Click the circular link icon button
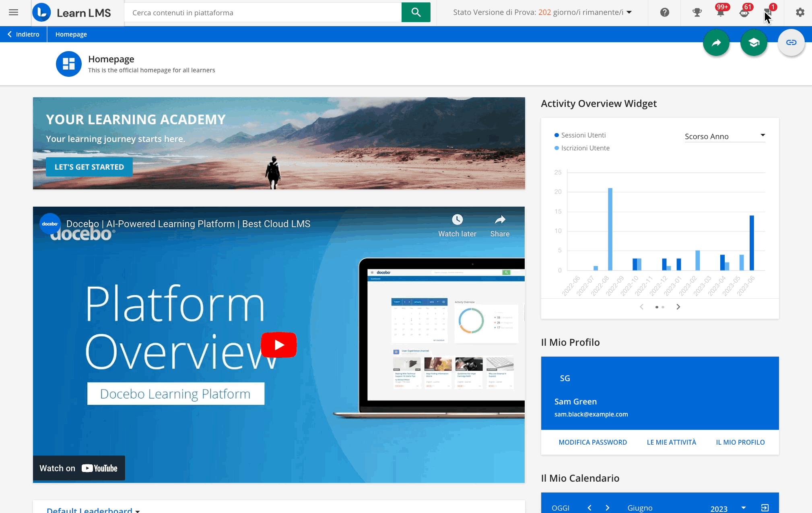The width and height of the screenshot is (812, 513). (x=791, y=42)
